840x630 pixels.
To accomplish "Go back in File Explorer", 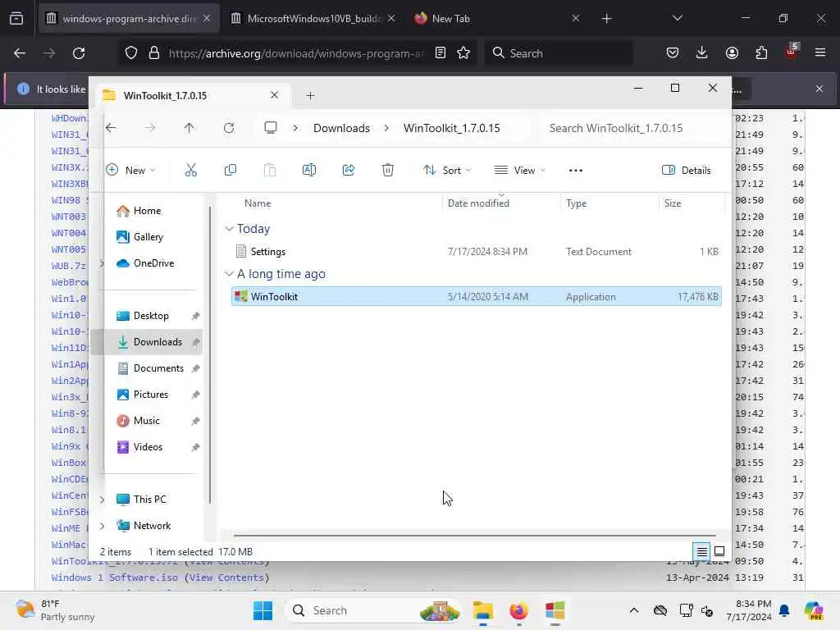I will (111, 128).
